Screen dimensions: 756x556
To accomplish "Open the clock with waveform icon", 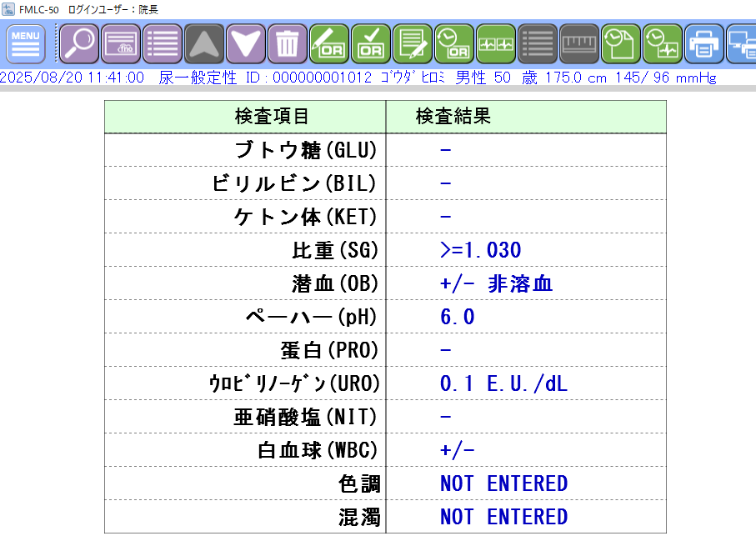I will [x=663, y=44].
